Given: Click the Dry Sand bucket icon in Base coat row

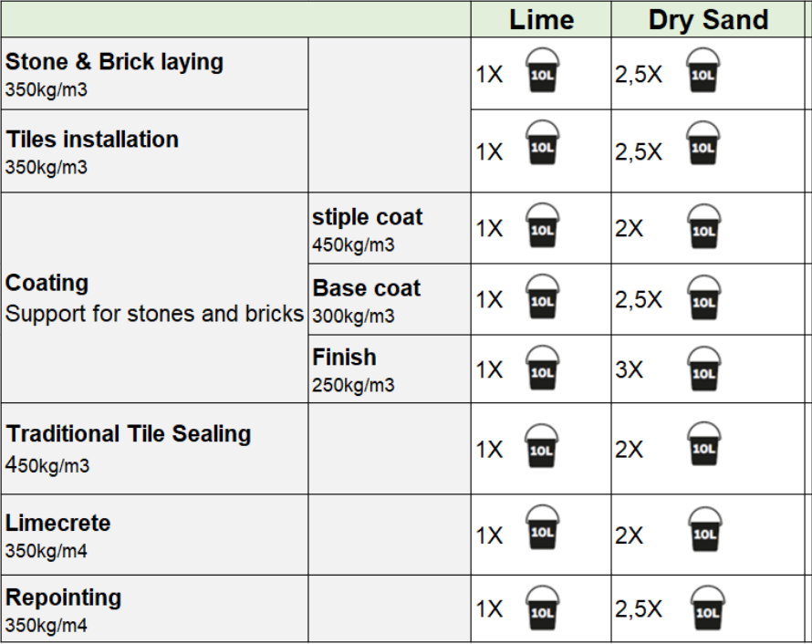Looking at the screenshot, I should [x=703, y=297].
